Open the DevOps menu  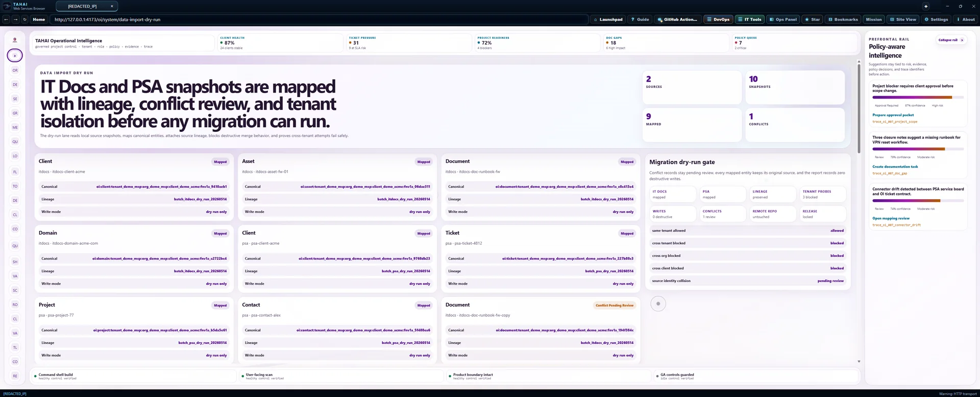[718, 19]
